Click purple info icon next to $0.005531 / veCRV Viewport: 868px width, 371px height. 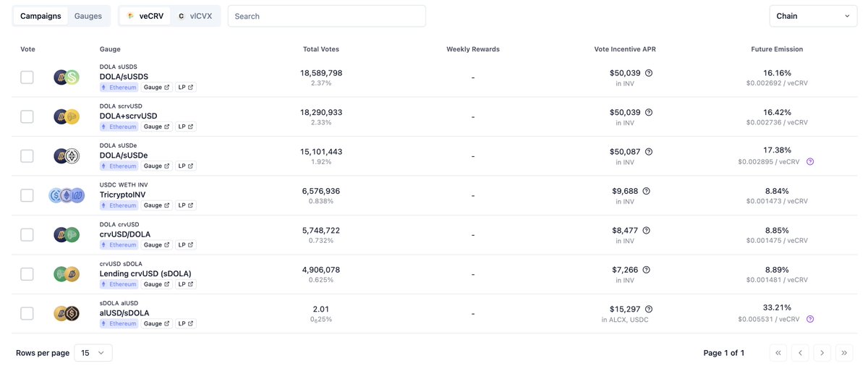[x=810, y=319]
